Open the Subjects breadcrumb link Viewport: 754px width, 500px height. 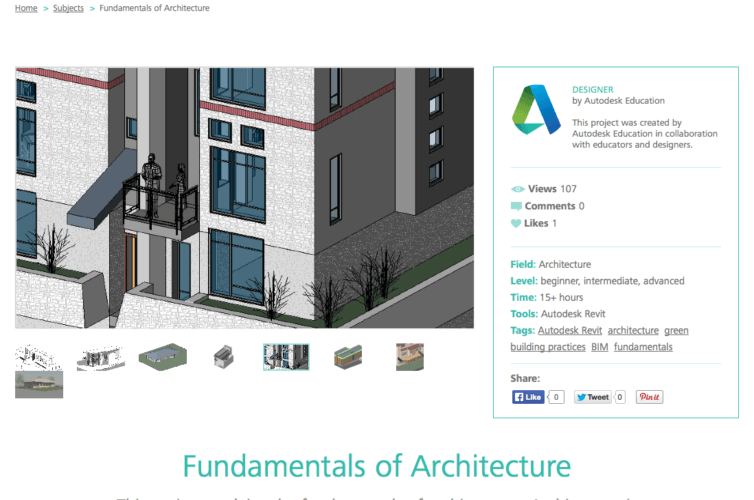pyautogui.click(x=68, y=8)
